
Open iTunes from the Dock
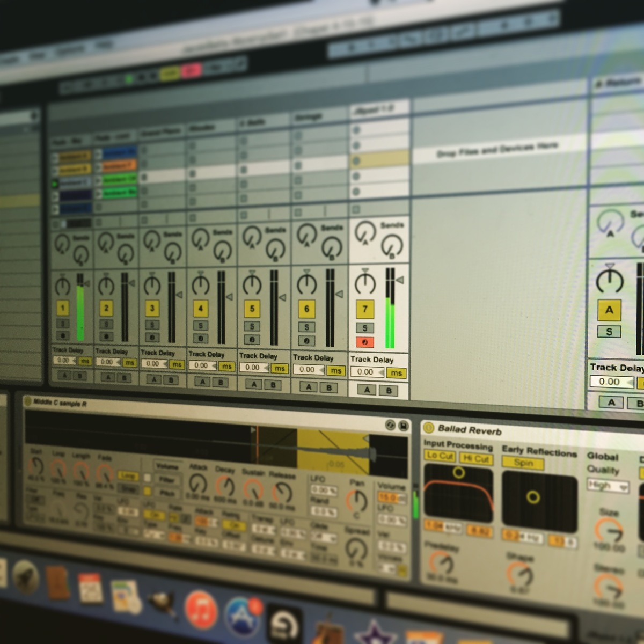pos(201,610)
